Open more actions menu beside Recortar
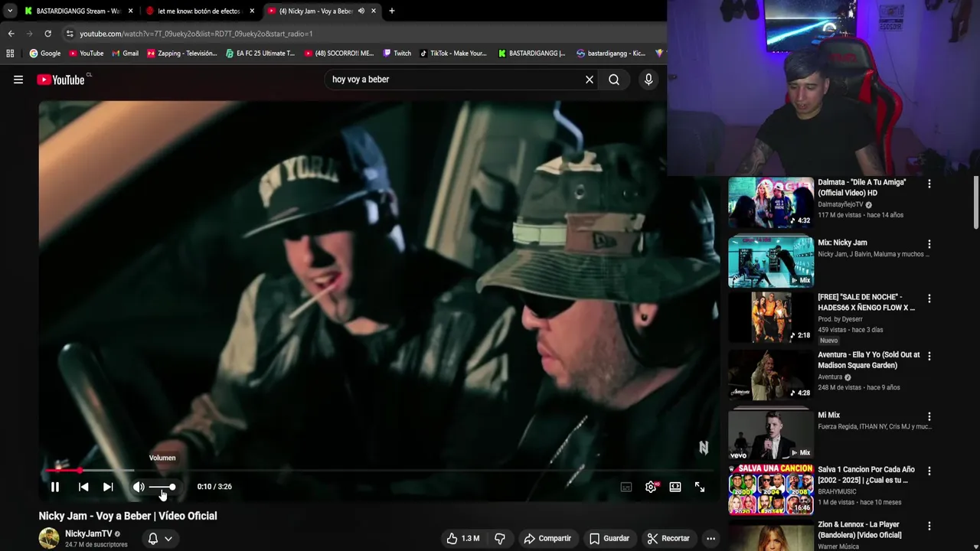This screenshot has height=551, width=980. (x=710, y=538)
